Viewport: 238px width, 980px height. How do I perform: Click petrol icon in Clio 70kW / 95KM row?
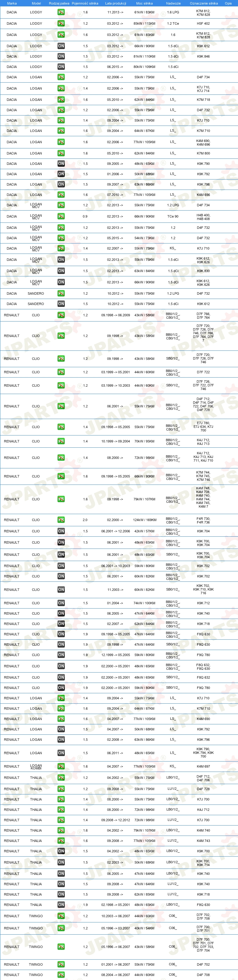tap(61, 441)
